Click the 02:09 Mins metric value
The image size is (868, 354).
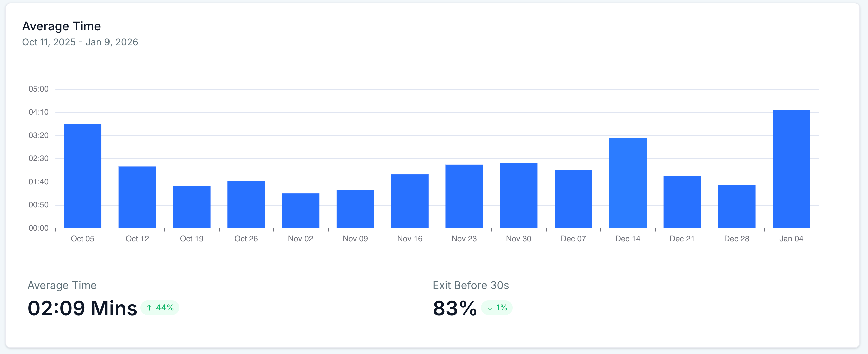(x=83, y=308)
